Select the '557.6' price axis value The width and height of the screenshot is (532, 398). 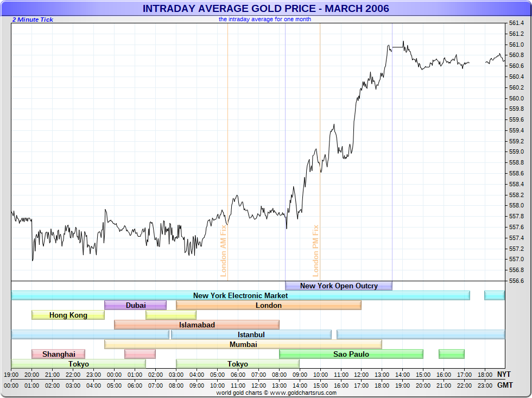[x=516, y=227]
